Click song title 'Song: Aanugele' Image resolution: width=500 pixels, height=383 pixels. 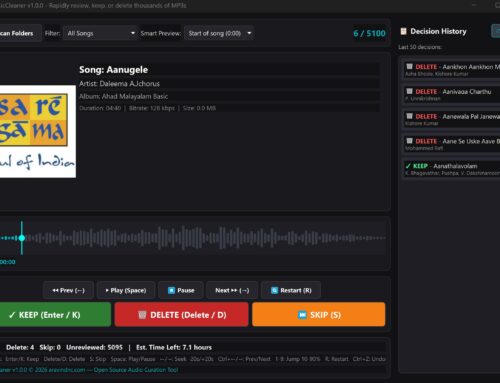pyautogui.click(x=113, y=70)
